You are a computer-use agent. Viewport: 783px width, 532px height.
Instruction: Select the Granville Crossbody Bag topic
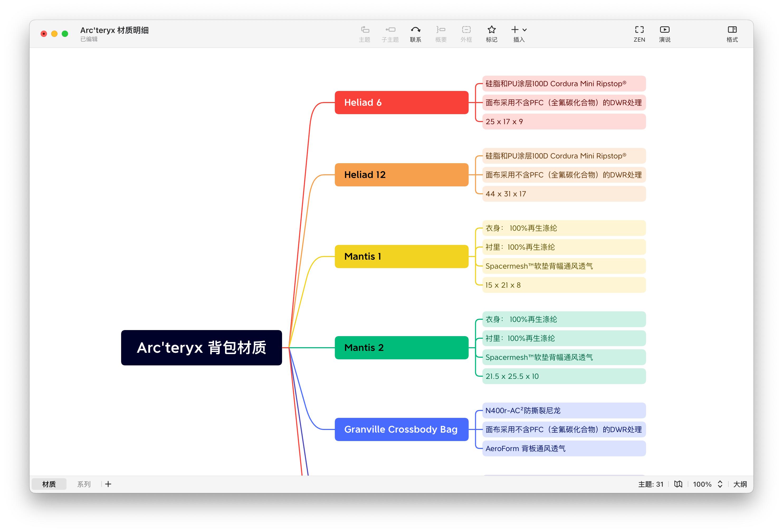[401, 429]
